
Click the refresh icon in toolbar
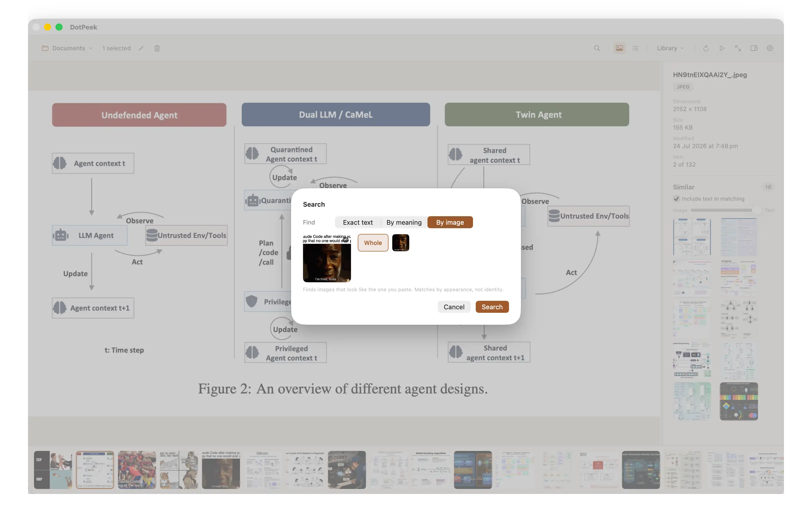tap(706, 48)
